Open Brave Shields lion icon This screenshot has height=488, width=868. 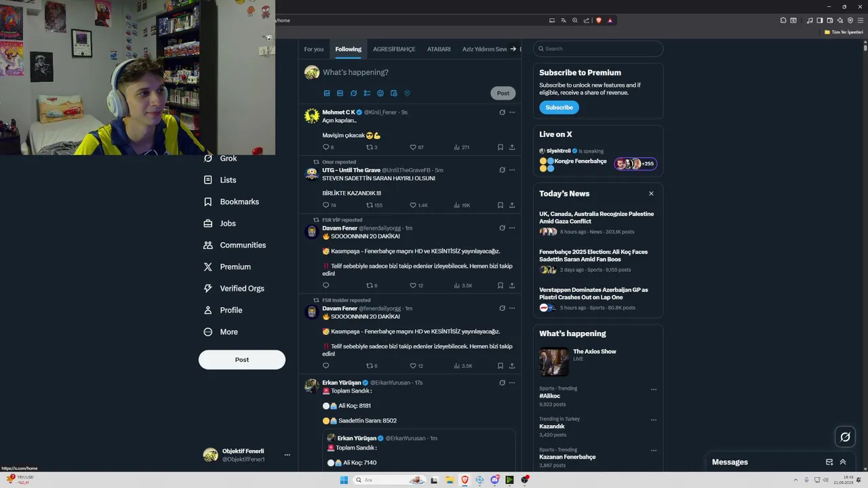[x=598, y=20]
